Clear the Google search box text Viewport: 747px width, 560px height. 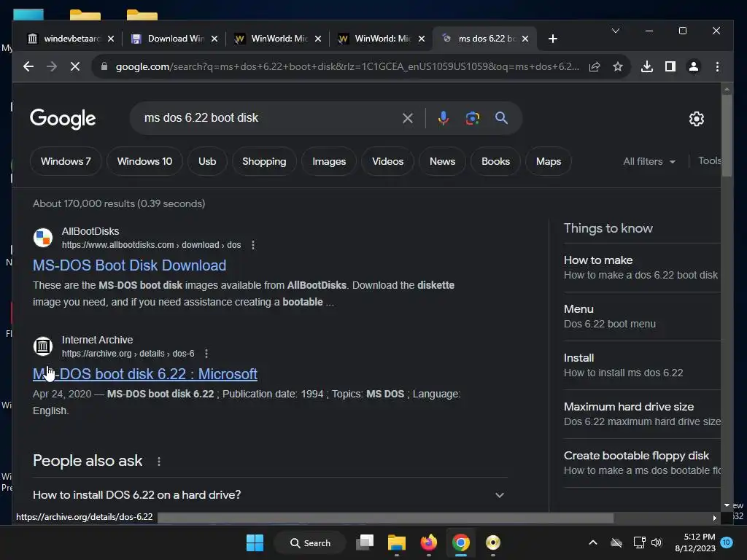[407, 118]
